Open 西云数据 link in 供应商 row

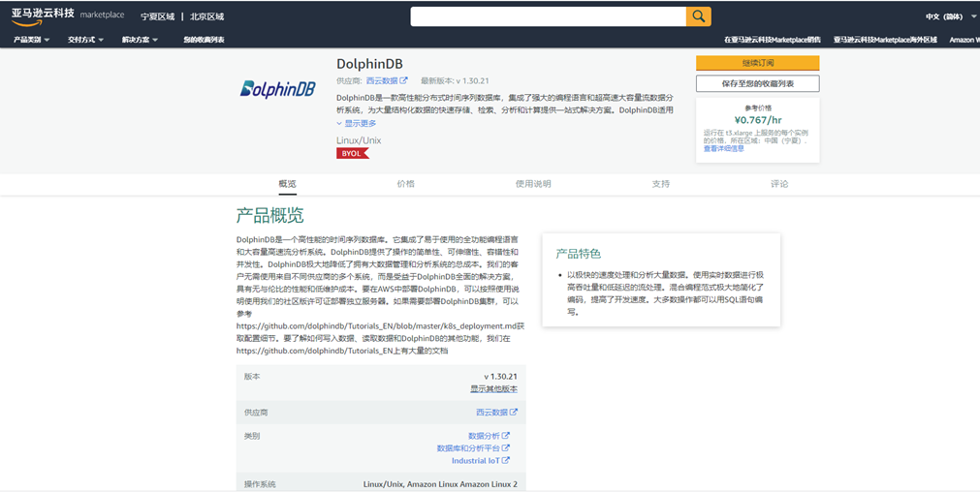click(x=491, y=412)
